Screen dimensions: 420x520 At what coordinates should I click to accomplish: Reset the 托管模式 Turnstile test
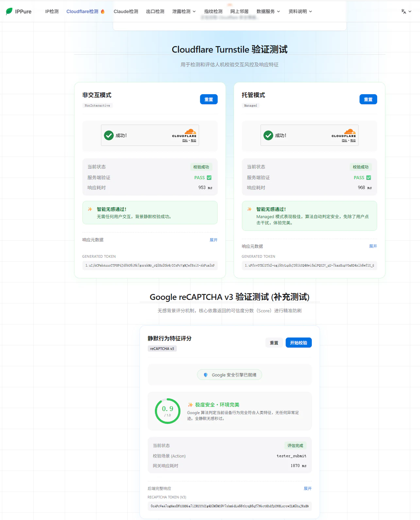[x=368, y=99]
